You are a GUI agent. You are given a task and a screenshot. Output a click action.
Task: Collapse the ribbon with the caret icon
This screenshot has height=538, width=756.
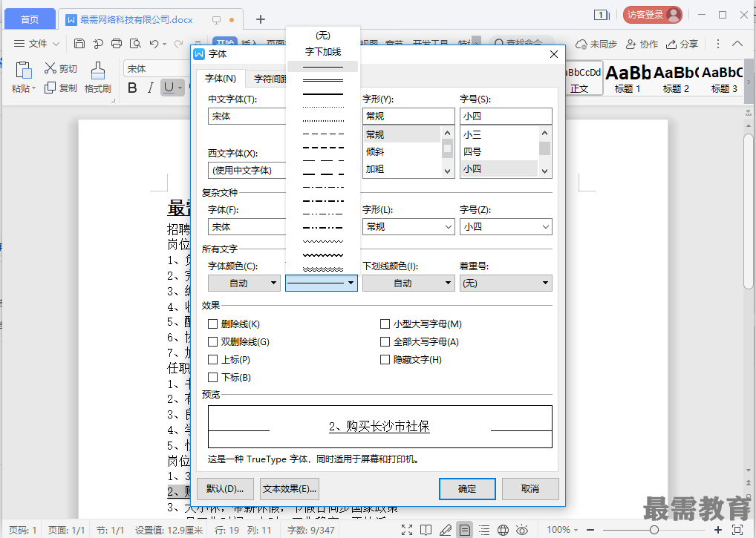[x=737, y=44]
